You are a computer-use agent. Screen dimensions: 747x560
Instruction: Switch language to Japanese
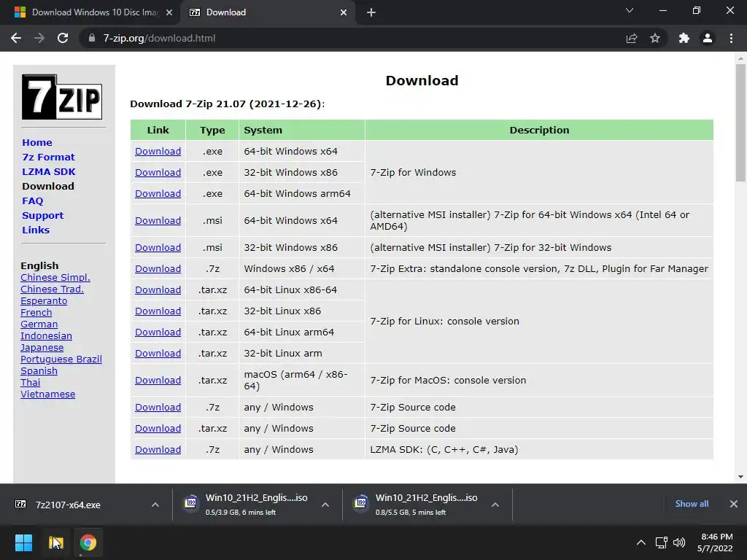click(42, 348)
